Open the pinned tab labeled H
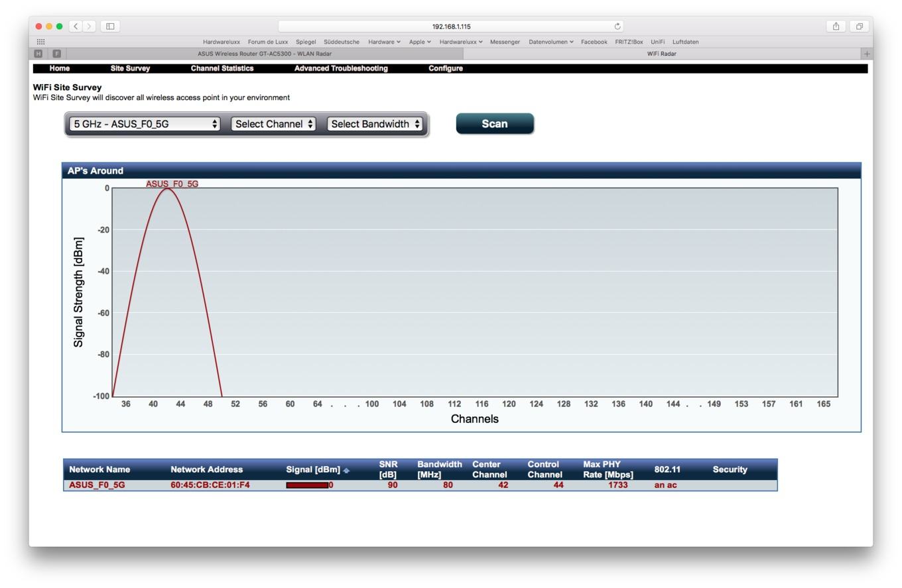Screen dimensions: 902x588 pos(38,54)
